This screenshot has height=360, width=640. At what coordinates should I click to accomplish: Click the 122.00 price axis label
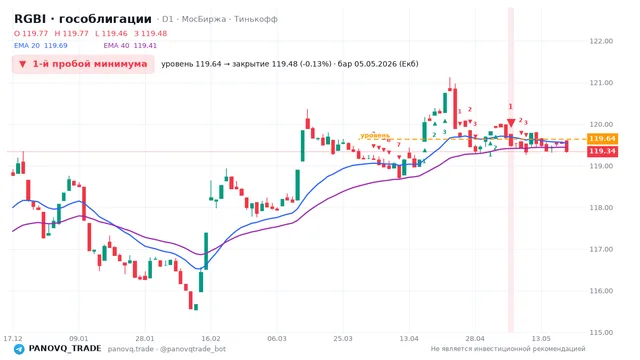pyautogui.click(x=601, y=41)
